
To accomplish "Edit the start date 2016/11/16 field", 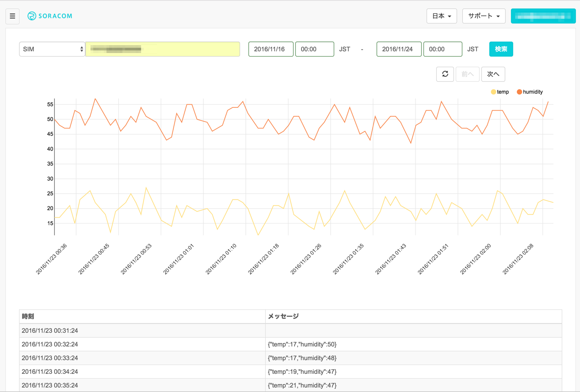I will point(271,49).
